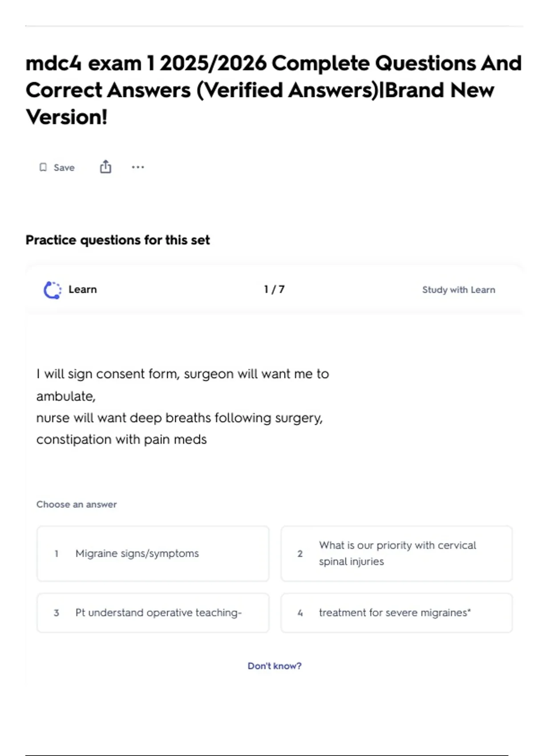Viewport: 534px width, 756px height.
Task: Pick answer "Pt understand operative teaching-"
Action: pyautogui.click(x=158, y=613)
